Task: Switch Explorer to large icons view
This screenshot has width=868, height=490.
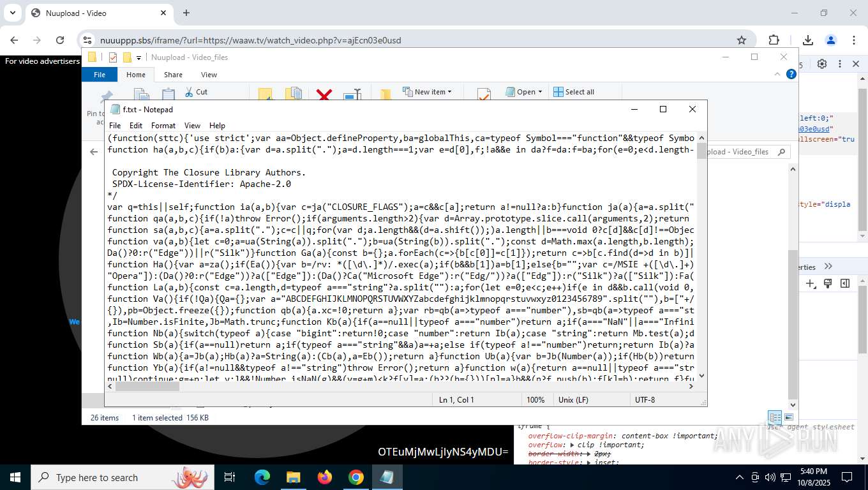Action: [788, 417]
